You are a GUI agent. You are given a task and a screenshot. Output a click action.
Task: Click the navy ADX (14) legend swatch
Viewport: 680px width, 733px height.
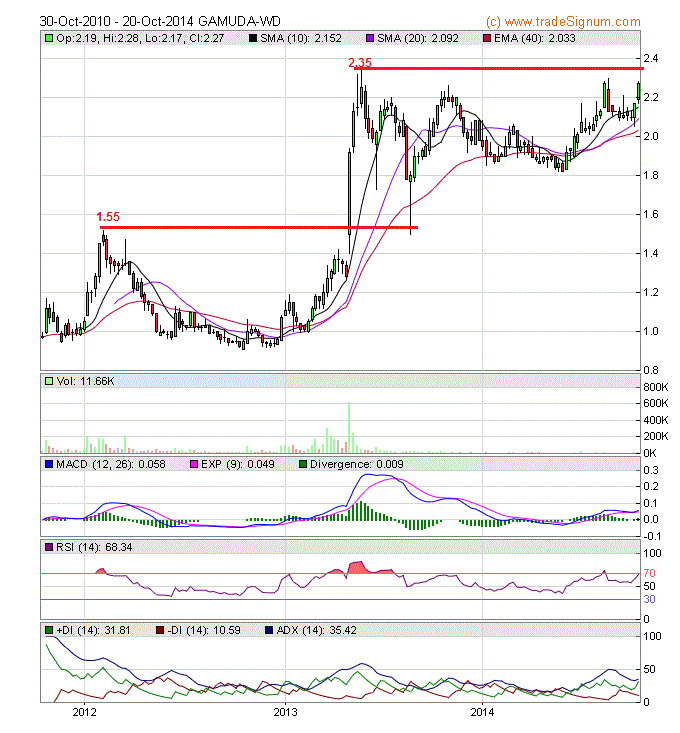tap(269, 630)
